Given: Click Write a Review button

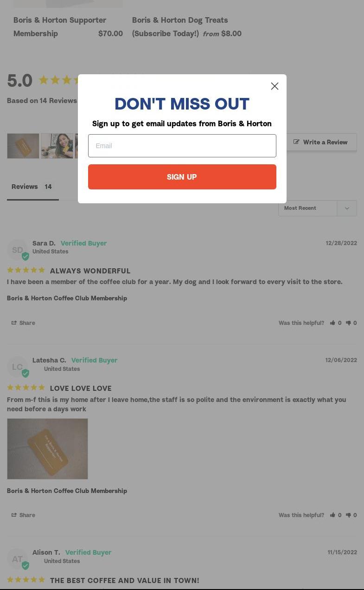Looking at the screenshot, I should [320, 142].
